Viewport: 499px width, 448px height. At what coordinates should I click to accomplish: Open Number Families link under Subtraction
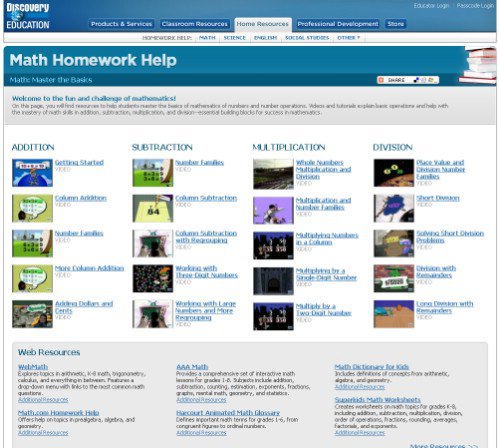click(199, 162)
